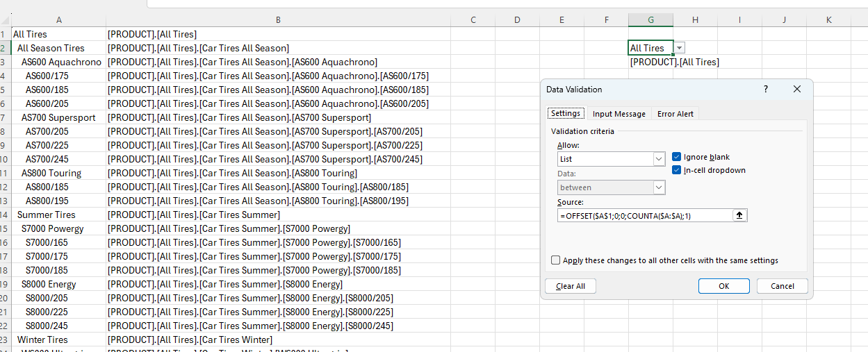The image size is (868, 352).
Task: Close the Data Validation dialog with X
Action: coord(797,89)
